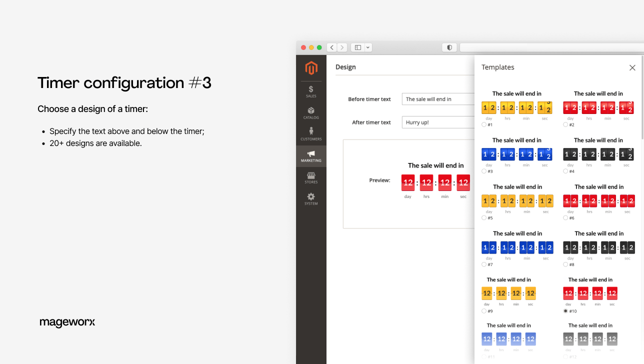Choose template #5 radio button
The height and width of the screenshot is (364, 644).
click(483, 217)
